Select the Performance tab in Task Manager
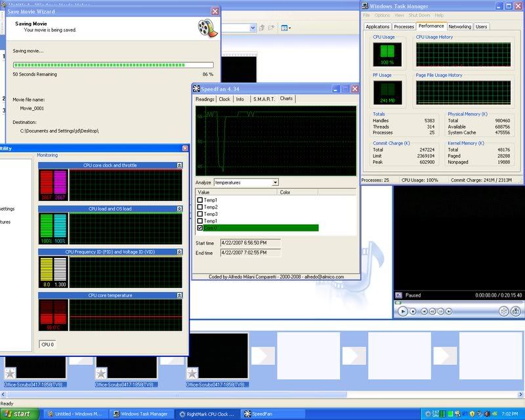This screenshot has width=525, height=420. coord(431,26)
